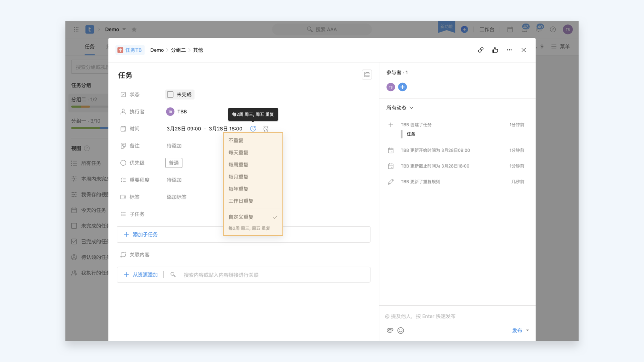The height and width of the screenshot is (362, 644).
Task: Select 每周重复 option
Action: click(253, 165)
